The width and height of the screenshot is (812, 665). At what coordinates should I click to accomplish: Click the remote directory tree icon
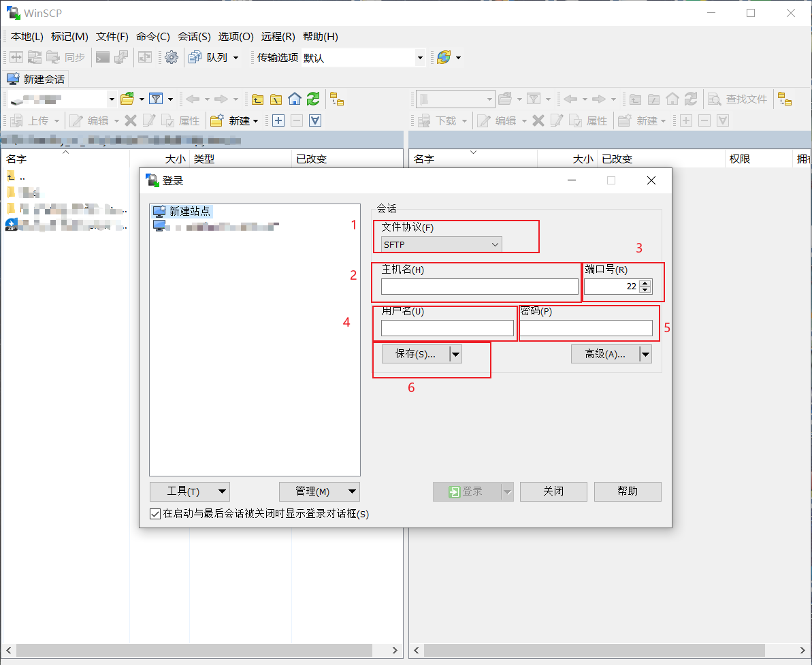(x=785, y=99)
